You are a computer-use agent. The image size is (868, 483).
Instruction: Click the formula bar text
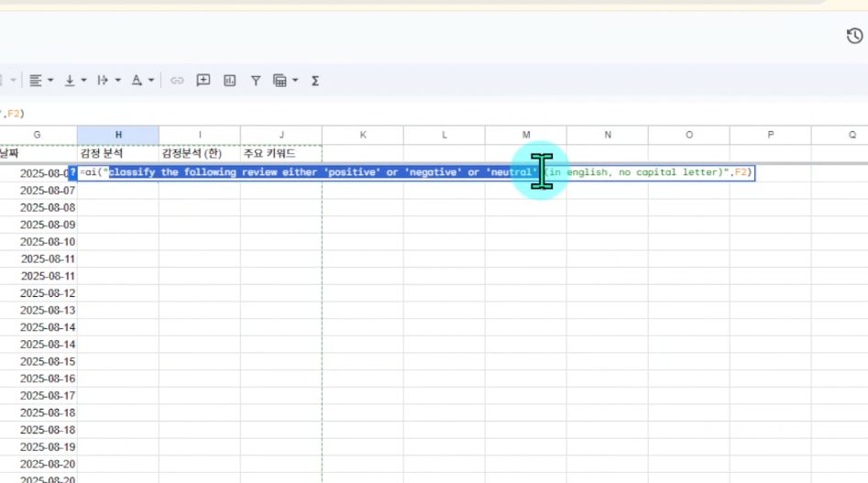pos(13,114)
